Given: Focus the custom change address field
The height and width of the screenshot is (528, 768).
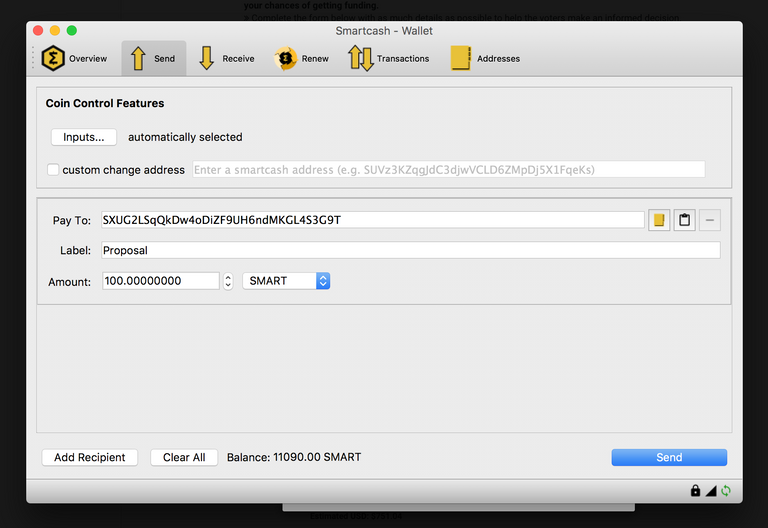Looking at the screenshot, I should 449,169.
